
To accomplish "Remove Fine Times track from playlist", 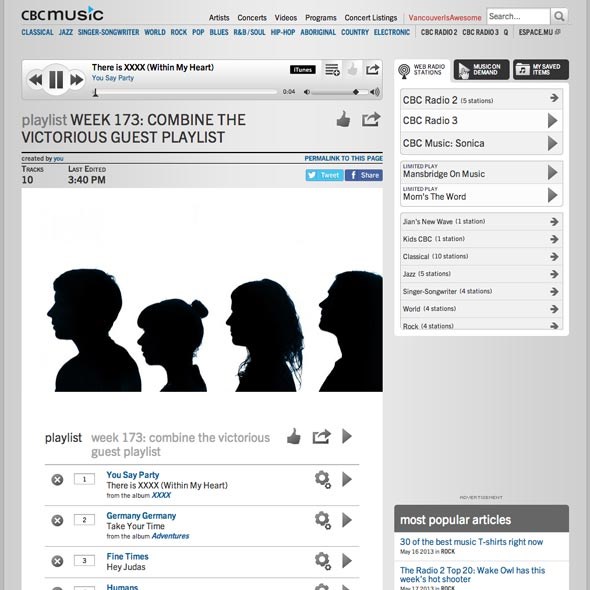I will pyautogui.click(x=57, y=561).
